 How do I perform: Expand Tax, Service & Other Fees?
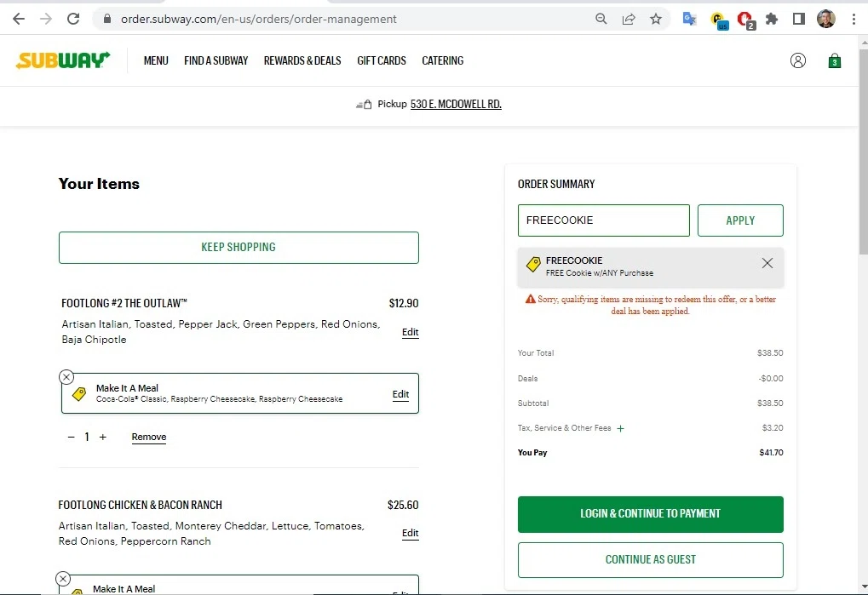(621, 428)
